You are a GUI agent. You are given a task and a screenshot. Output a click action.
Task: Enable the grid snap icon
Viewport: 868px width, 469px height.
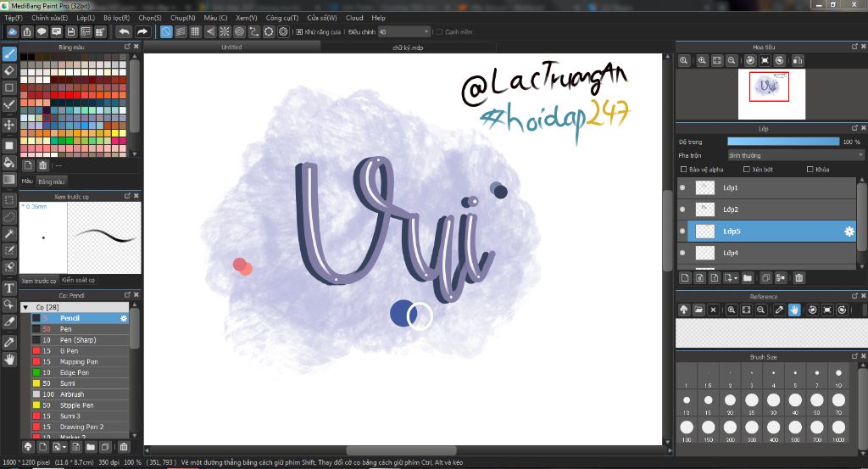pyautogui.click(x=196, y=31)
